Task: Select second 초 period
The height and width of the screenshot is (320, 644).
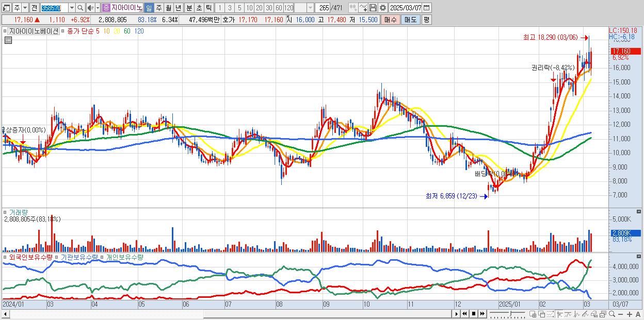Action: tap(199, 8)
